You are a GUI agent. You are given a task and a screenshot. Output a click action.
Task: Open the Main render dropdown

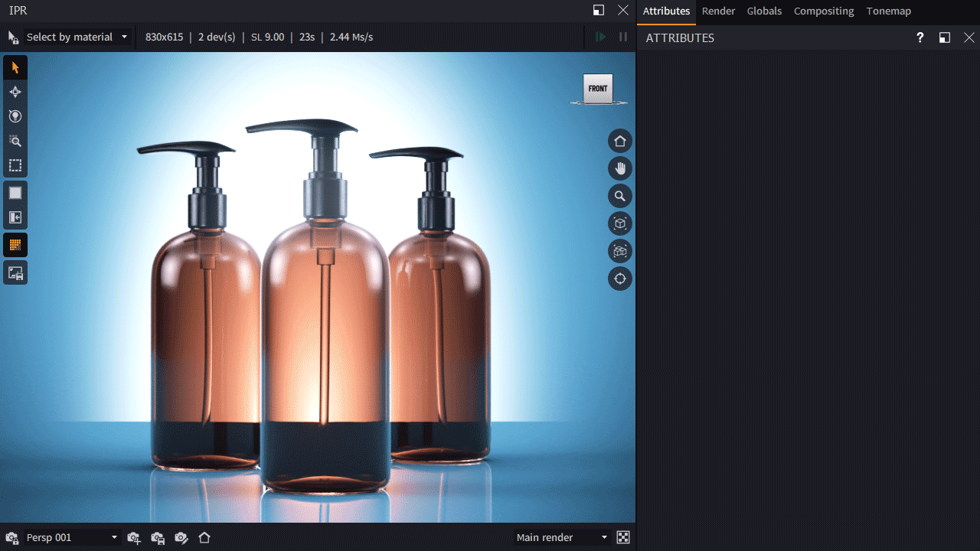coord(562,537)
